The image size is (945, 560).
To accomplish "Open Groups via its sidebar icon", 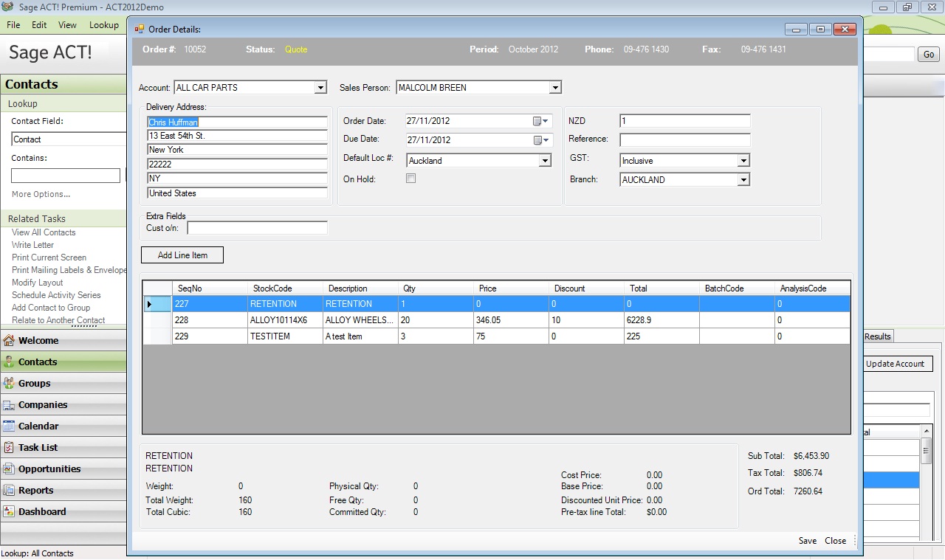I will coord(9,384).
